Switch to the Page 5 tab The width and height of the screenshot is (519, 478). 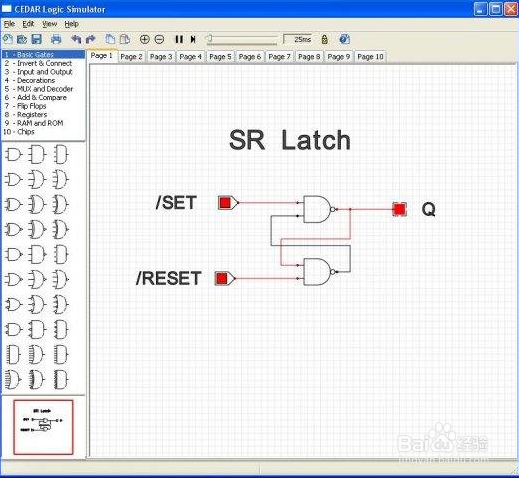220,57
